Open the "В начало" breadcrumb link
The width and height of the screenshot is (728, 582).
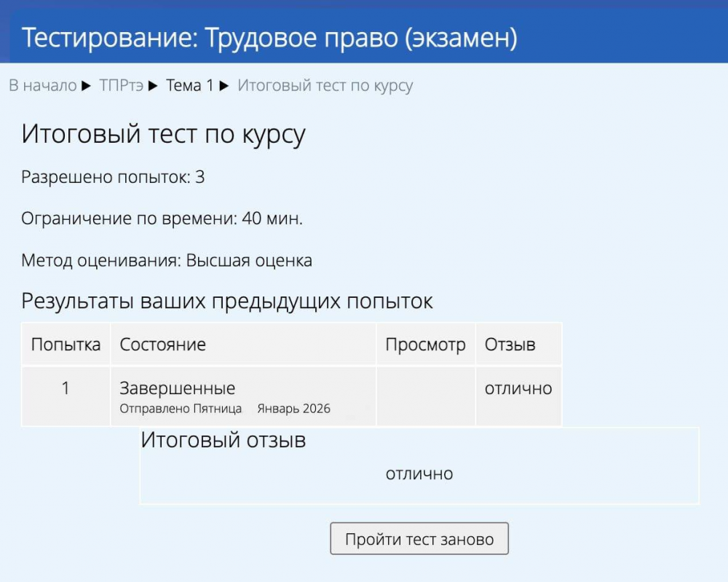42,86
